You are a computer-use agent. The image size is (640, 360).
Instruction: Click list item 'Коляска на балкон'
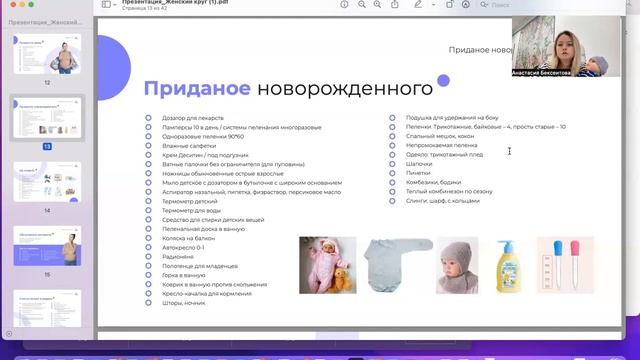pyautogui.click(x=189, y=238)
